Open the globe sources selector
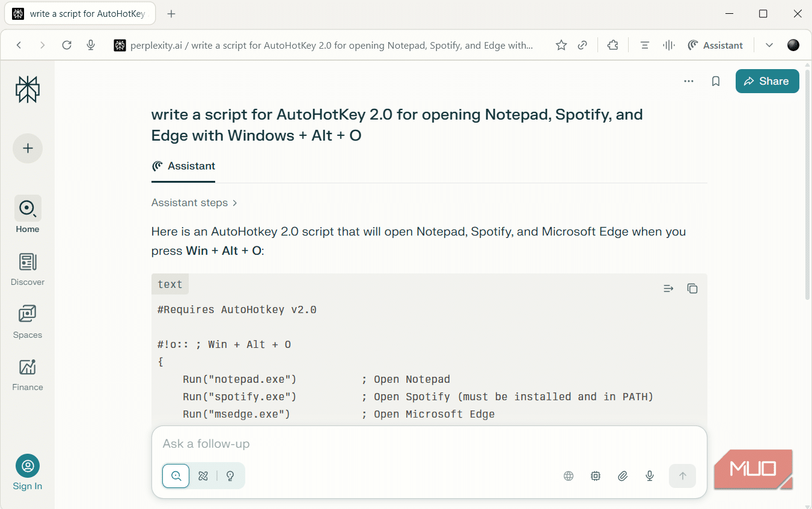Image resolution: width=812 pixels, height=509 pixels. click(569, 476)
